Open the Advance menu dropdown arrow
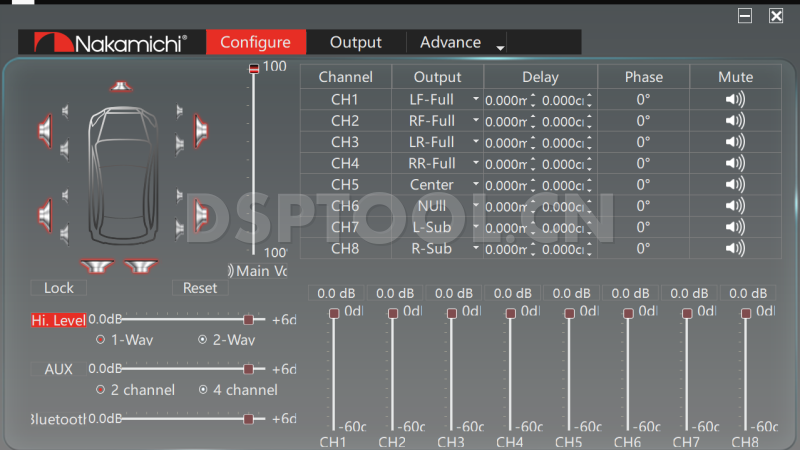This screenshot has height=450, width=800. pyautogui.click(x=500, y=46)
